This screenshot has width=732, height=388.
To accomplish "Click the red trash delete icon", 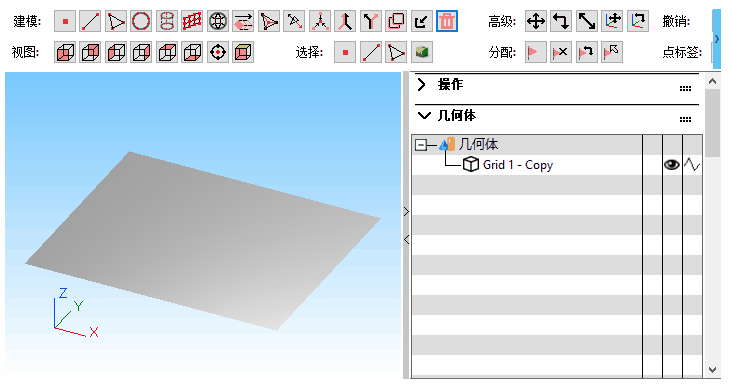I will pos(447,21).
